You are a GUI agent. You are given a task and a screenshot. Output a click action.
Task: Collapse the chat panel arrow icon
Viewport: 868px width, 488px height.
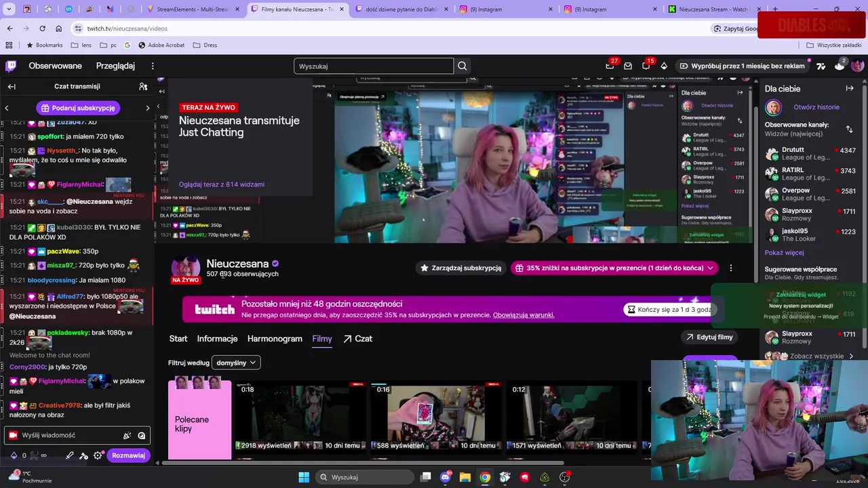pyautogui.click(x=12, y=86)
